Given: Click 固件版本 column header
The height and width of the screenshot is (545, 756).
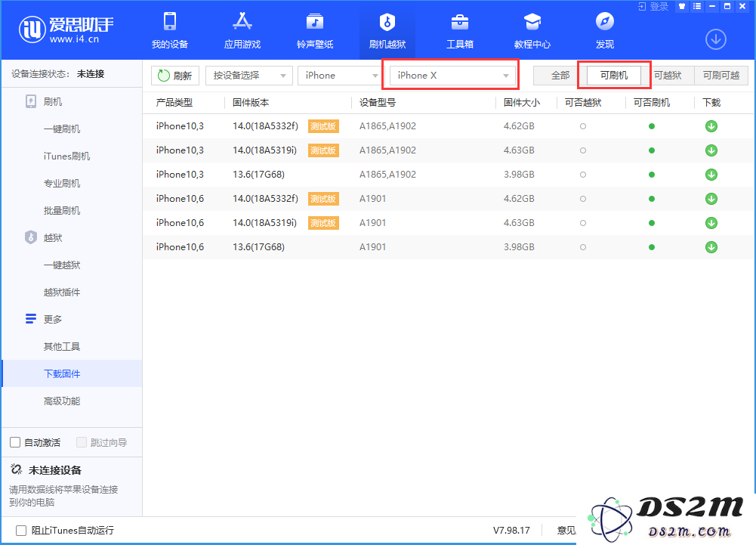Looking at the screenshot, I should tap(251, 102).
